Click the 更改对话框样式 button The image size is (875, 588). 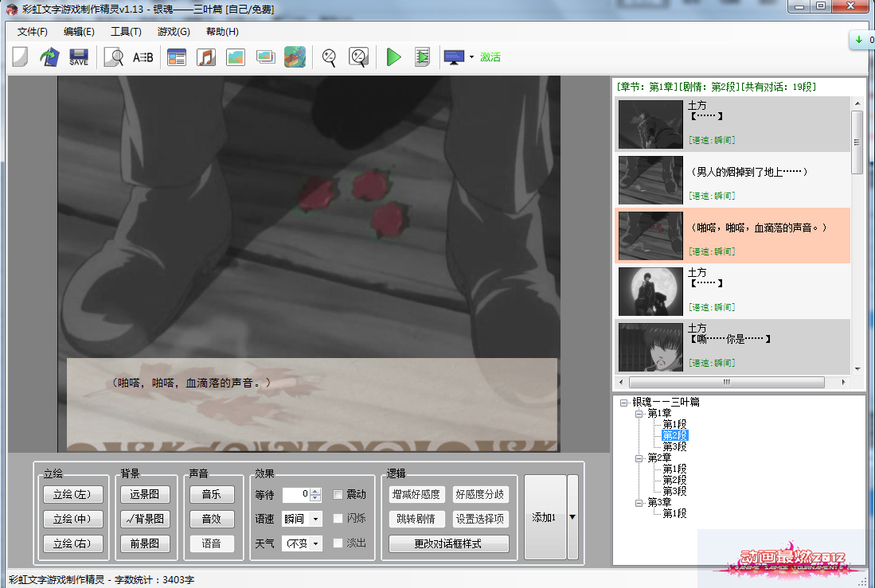coord(448,543)
